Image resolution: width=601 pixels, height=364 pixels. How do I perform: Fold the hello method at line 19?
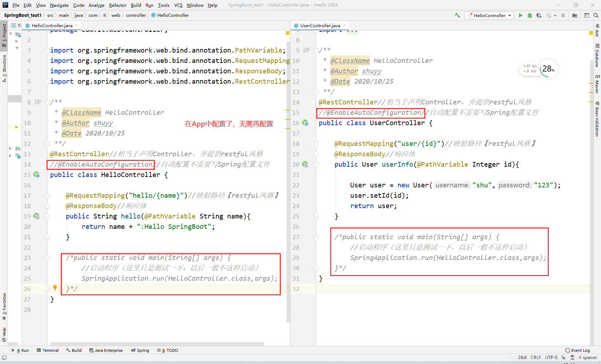coord(47,216)
